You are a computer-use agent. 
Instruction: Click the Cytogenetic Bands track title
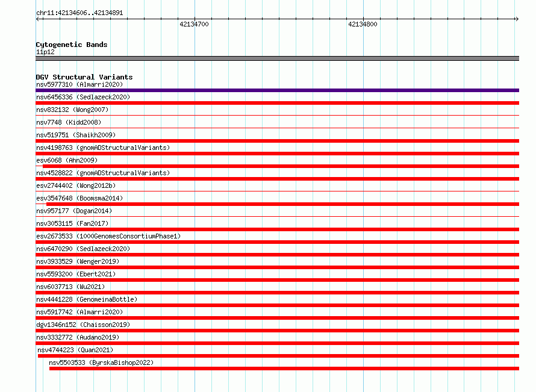[72, 45]
